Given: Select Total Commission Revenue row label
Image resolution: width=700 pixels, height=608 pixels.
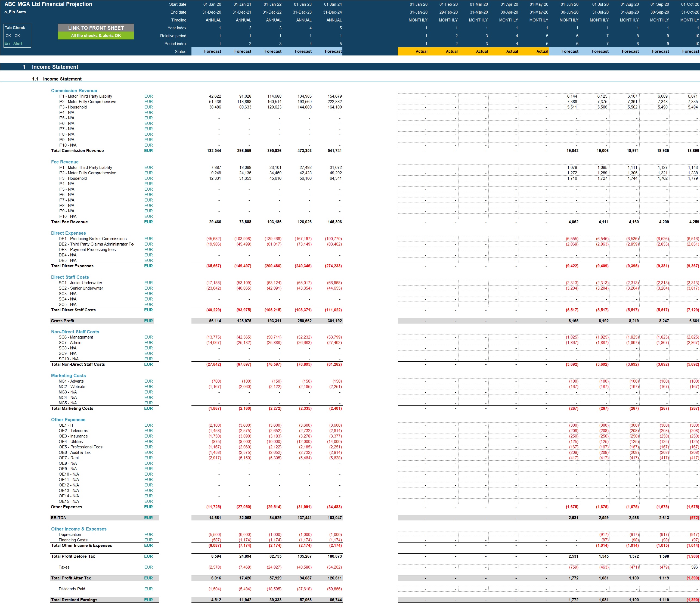Looking at the screenshot, I should 77,151.
